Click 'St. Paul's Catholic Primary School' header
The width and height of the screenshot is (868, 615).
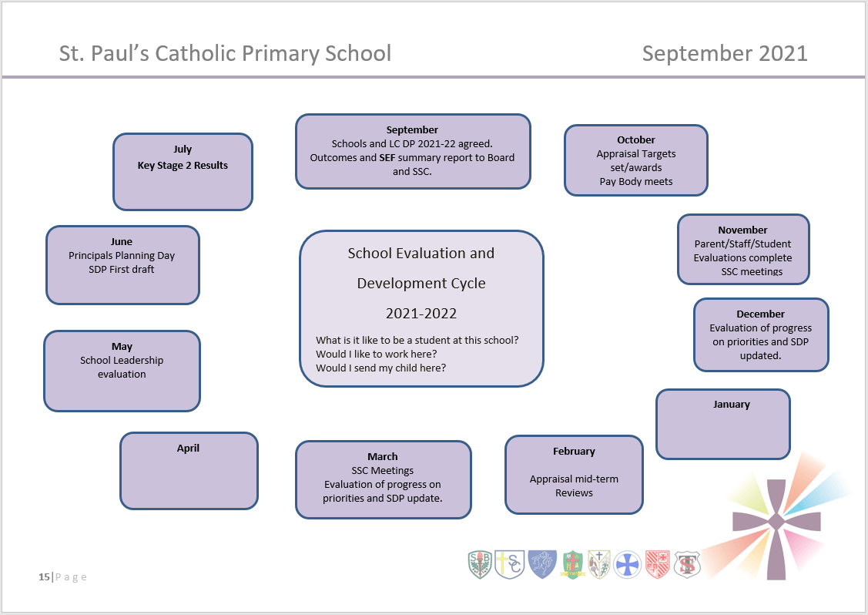pos(225,53)
